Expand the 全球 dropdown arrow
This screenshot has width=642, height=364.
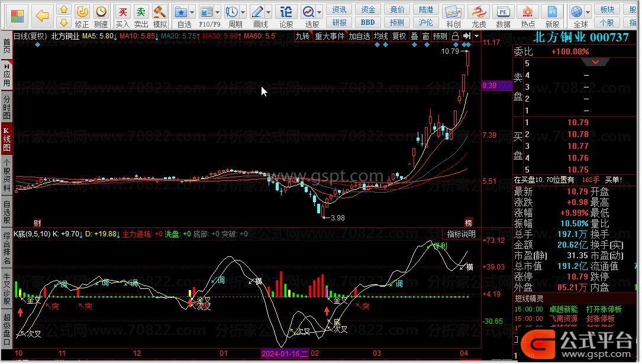pyautogui.click(x=588, y=12)
